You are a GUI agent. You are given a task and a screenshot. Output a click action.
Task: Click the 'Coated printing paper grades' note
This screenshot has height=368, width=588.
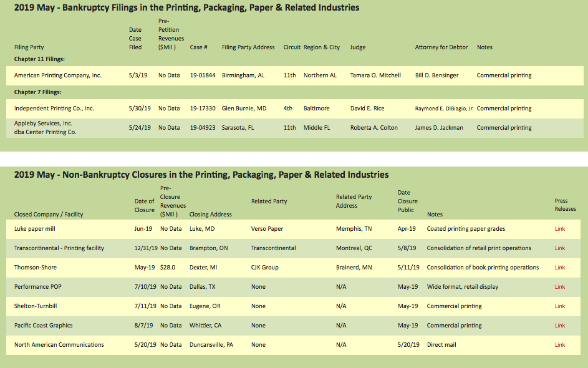466,229
